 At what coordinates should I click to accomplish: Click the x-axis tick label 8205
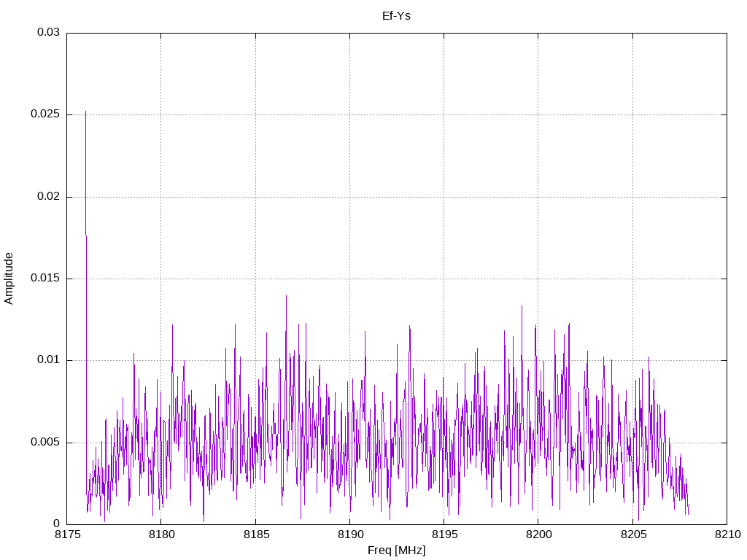click(x=633, y=534)
